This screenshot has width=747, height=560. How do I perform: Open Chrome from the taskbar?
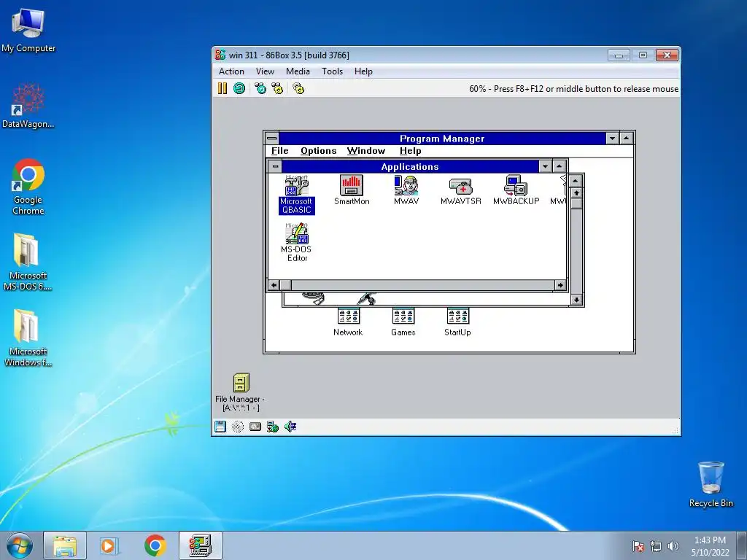pyautogui.click(x=155, y=545)
